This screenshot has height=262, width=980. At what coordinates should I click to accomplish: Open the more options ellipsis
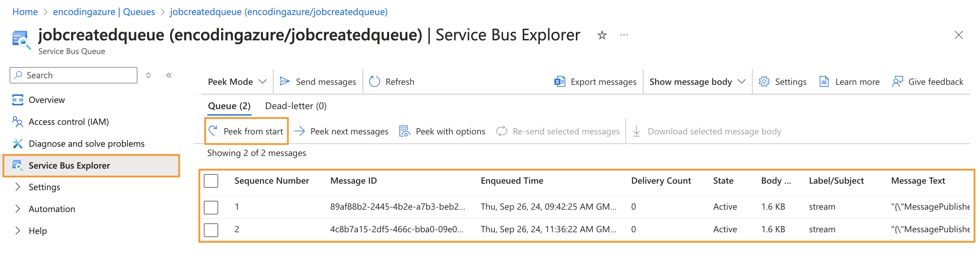pos(624,36)
